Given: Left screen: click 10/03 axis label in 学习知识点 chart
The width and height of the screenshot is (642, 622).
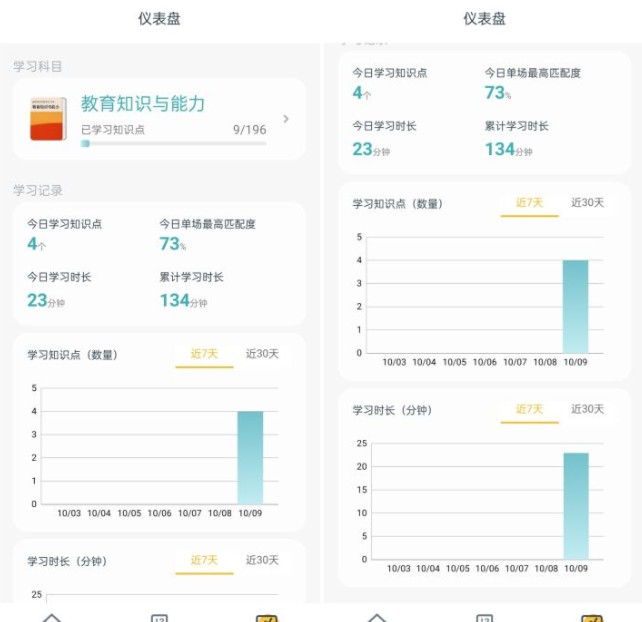Looking at the screenshot, I should click(x=69, y=513).
